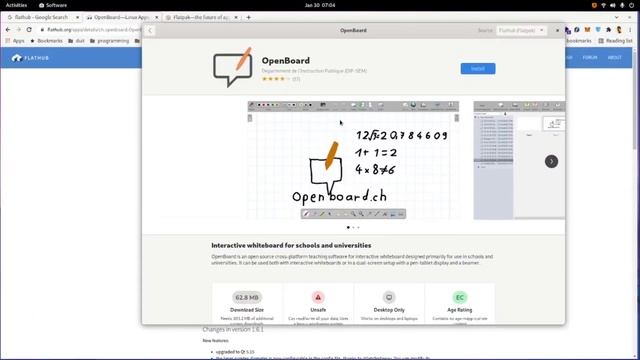The image size is (640, 360).
Task: Click the clock showing Jan 30 07:04
Action: click(320, 5)
